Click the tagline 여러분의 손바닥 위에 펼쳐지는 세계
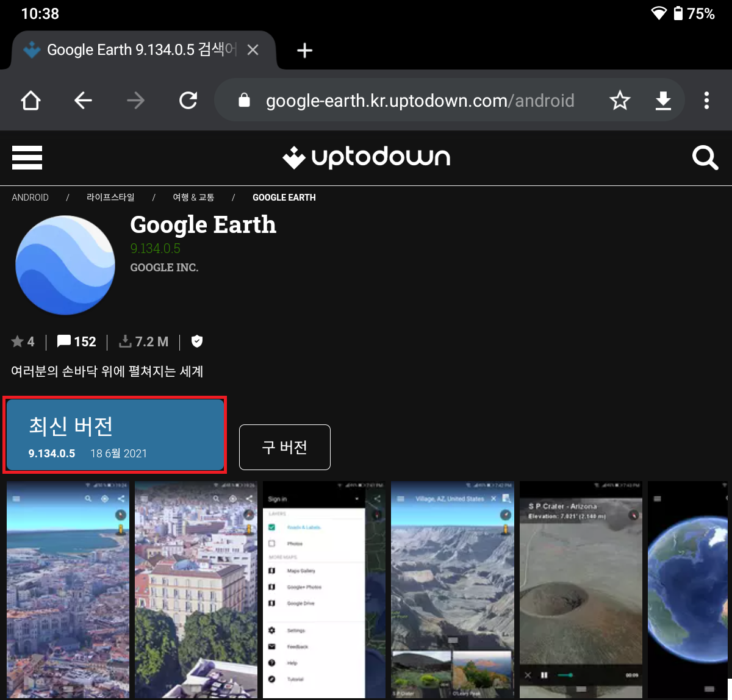The height and width of the screenshot is (700, 732). pos(107,371)
